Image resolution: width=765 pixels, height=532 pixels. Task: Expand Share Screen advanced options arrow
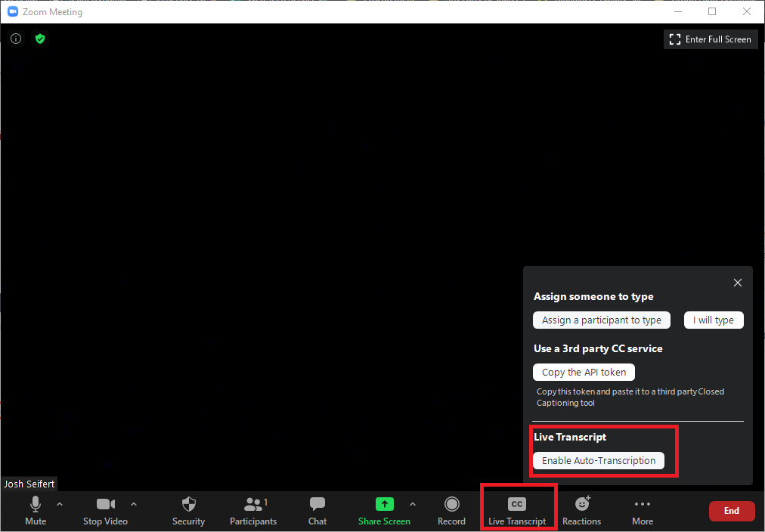[412, 504]
